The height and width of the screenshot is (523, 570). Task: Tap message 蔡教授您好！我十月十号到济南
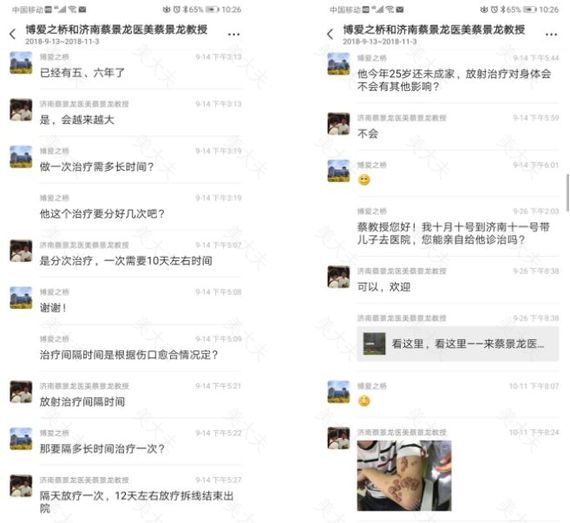tap(453, 233)
